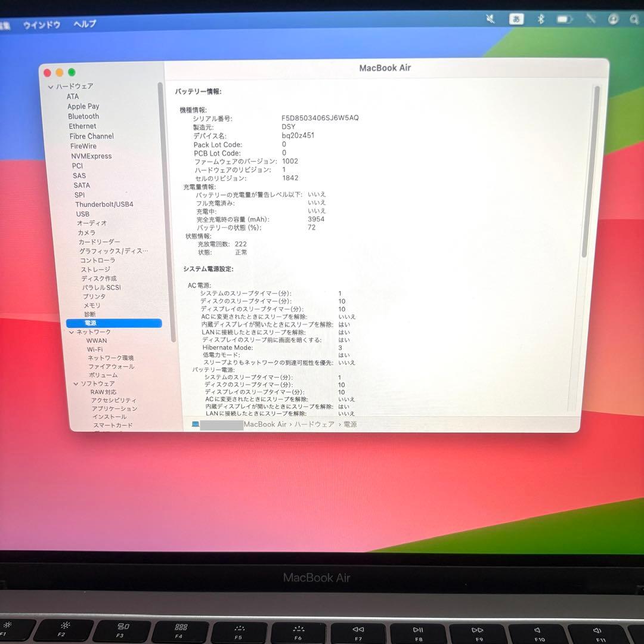Open Control Center from the menu bar
Viewport: 644px width, 644px height.
click(x=613, y=19)
